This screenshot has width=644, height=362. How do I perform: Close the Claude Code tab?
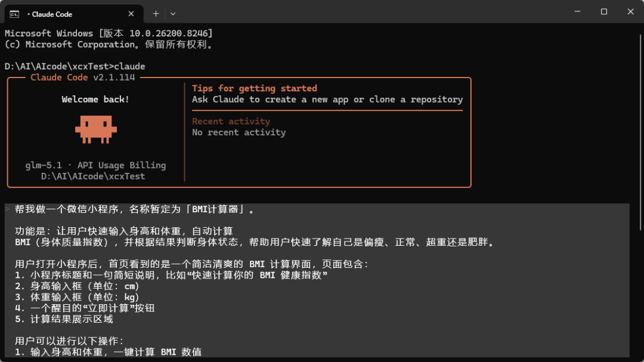[131, 13]
